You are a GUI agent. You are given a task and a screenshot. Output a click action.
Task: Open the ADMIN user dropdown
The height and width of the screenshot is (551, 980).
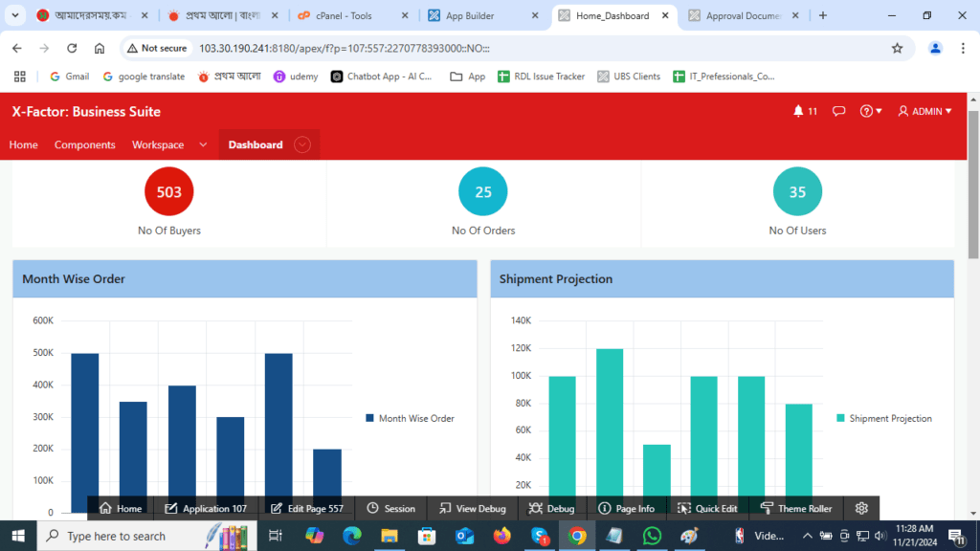tap(924, 111)
